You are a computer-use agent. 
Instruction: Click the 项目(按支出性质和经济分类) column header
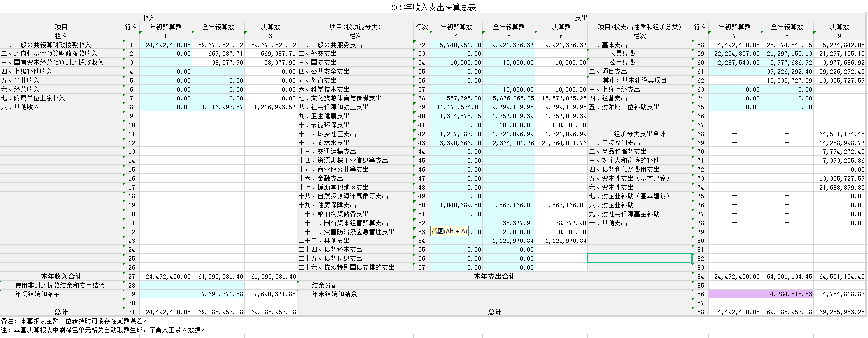click(639, 27)
